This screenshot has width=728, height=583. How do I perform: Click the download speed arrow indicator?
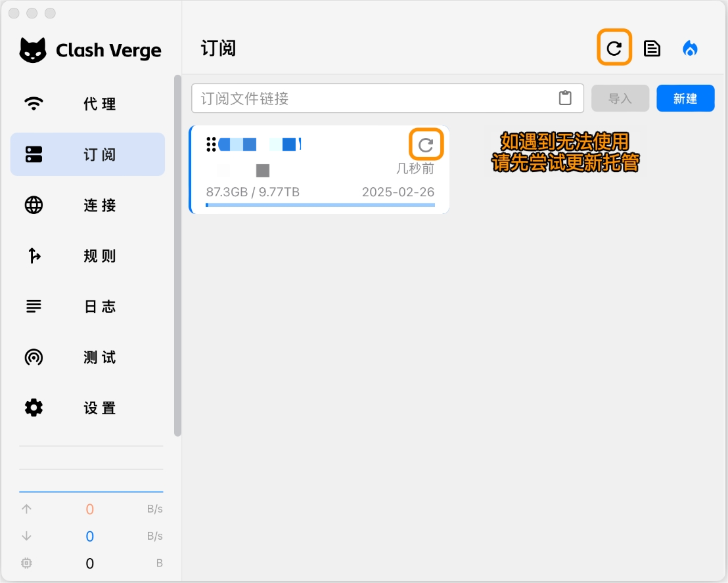click(26, 536)
